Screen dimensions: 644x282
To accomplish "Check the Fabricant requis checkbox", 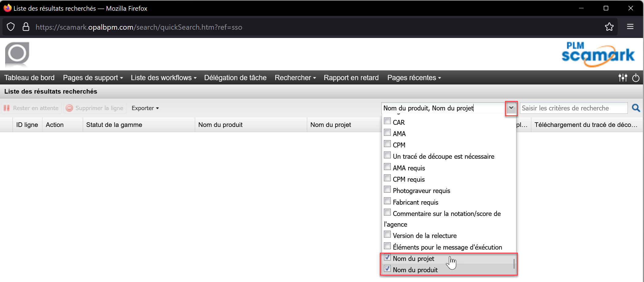I will point(387,201).
